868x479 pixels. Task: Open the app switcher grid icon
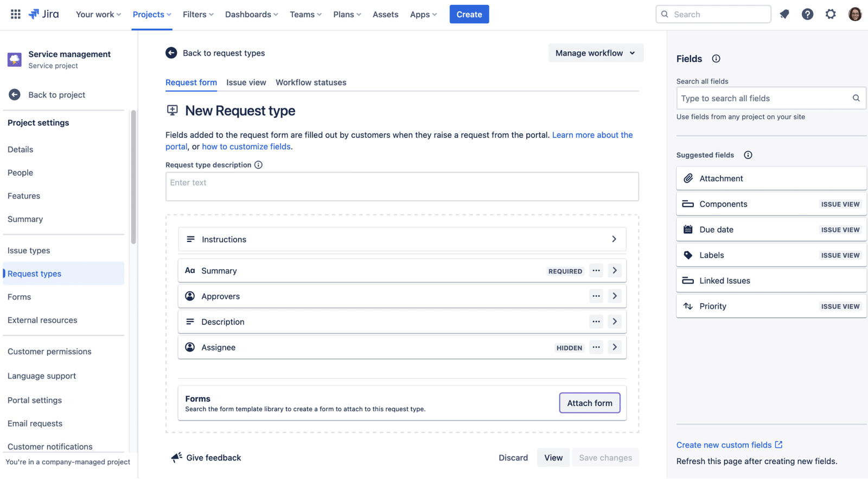pos(16,14)
